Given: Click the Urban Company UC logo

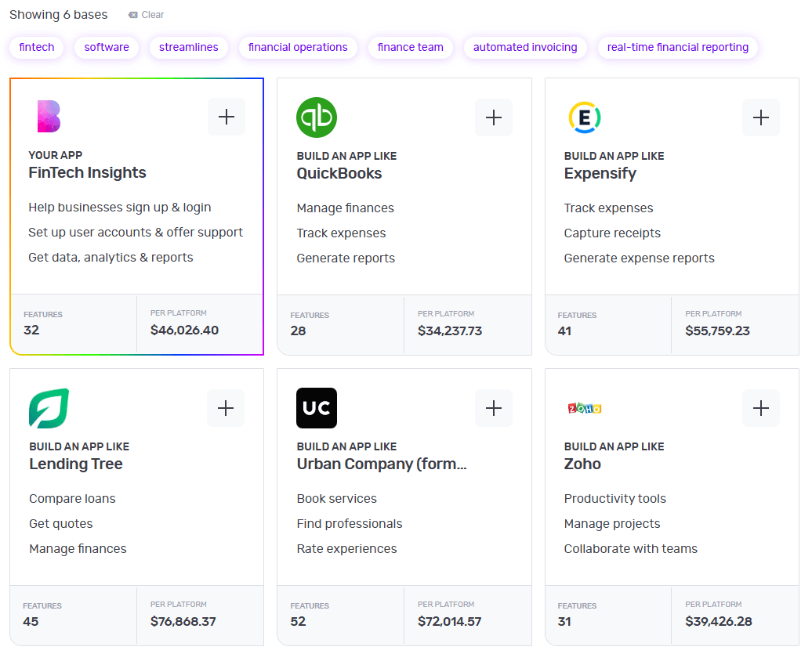Looking at the screenshot, I should 317,408.
